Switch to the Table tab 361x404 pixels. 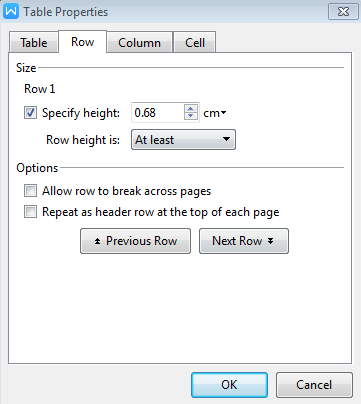tap(34, 43)
